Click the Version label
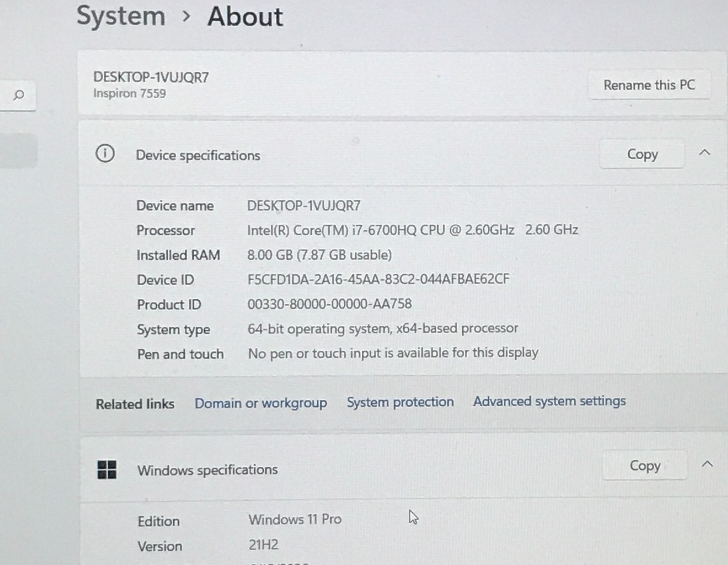This screenshot has width=728, height=565. 160,546
